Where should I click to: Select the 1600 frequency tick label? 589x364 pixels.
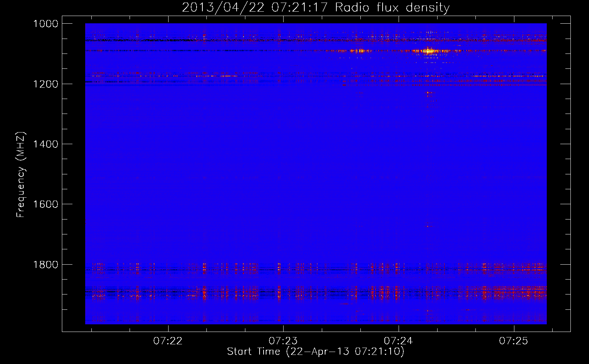pos(46,204)
